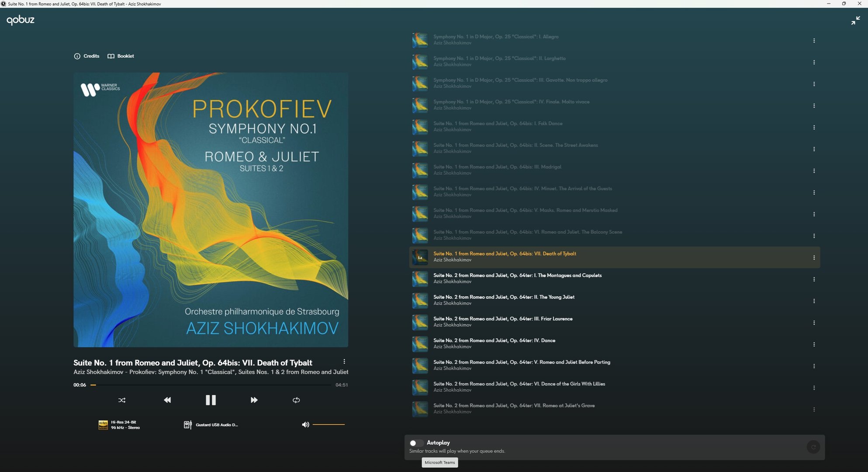Select Suite No. 1 III. Madrigal track
The image size is (868, 472).
tap(615, 170)
